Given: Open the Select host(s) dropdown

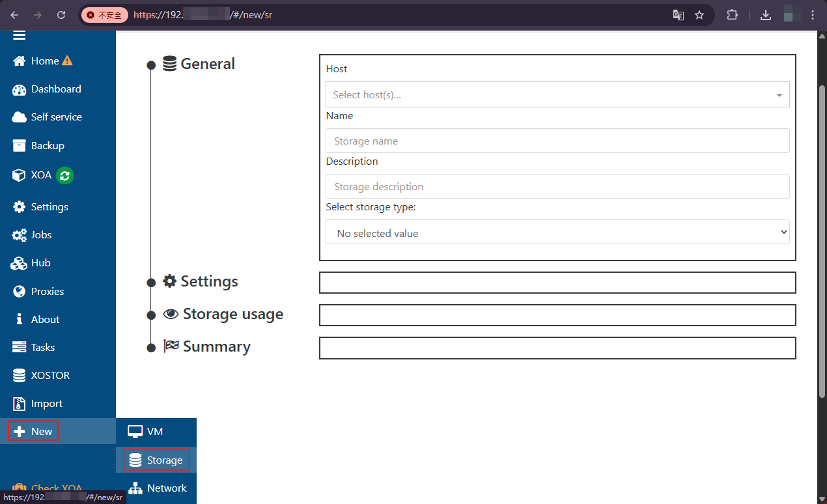Looking at the screenshot, I should point(557,94).
